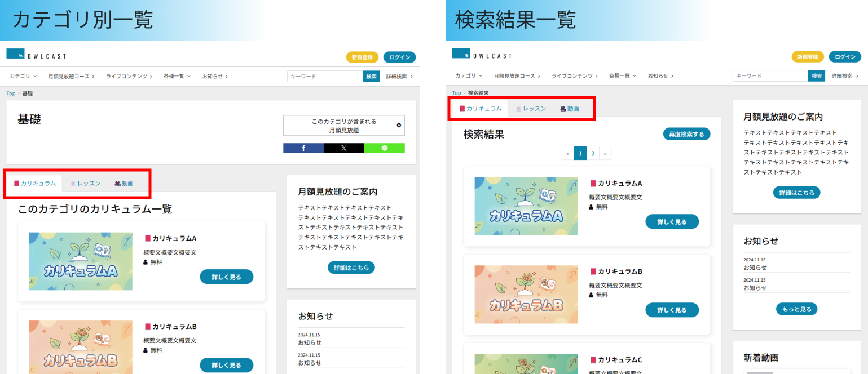This screenshot has width=868, height=374.
Task: Open the お知らせ nav menu on the 検索結果 page
Action: tap(660, 76)
